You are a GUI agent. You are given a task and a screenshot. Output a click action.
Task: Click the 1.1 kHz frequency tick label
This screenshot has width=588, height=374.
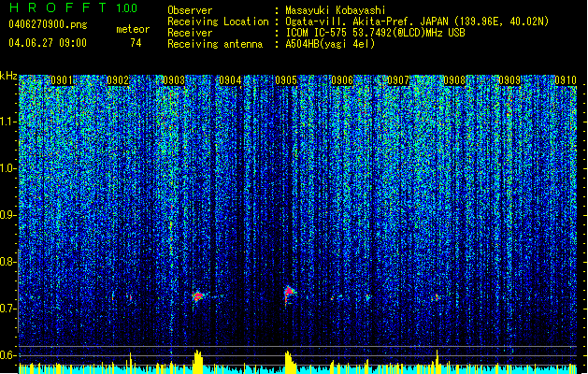[7, 122]
